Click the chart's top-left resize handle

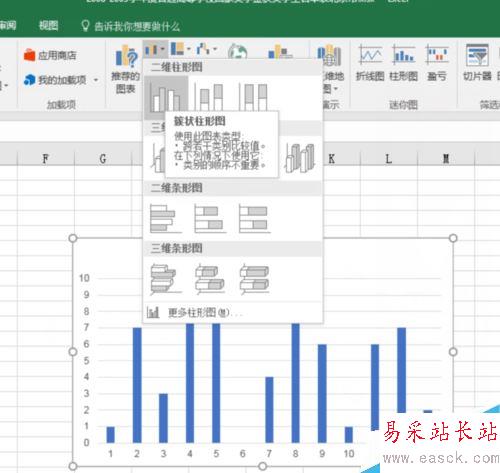tap(73, 238)
